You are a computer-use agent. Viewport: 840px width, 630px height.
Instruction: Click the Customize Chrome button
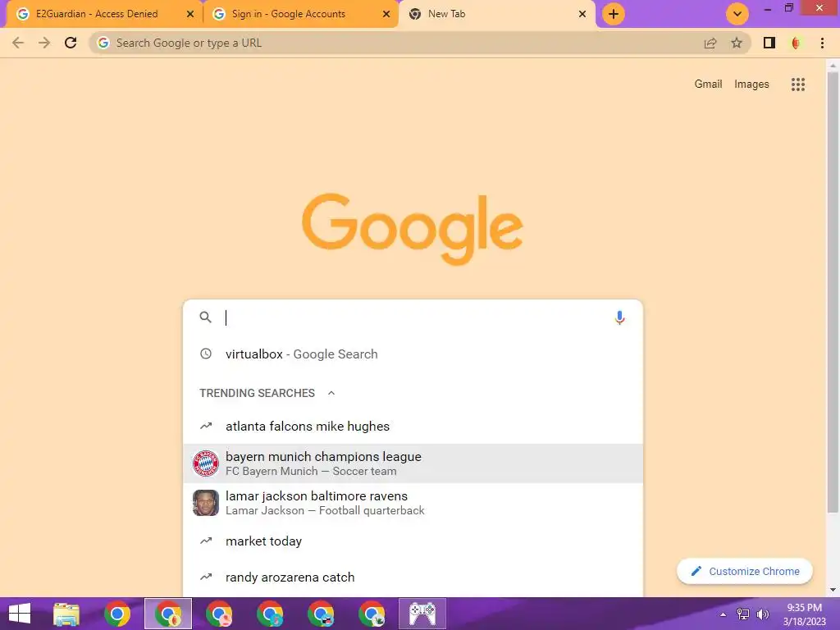tap(745, 571)
